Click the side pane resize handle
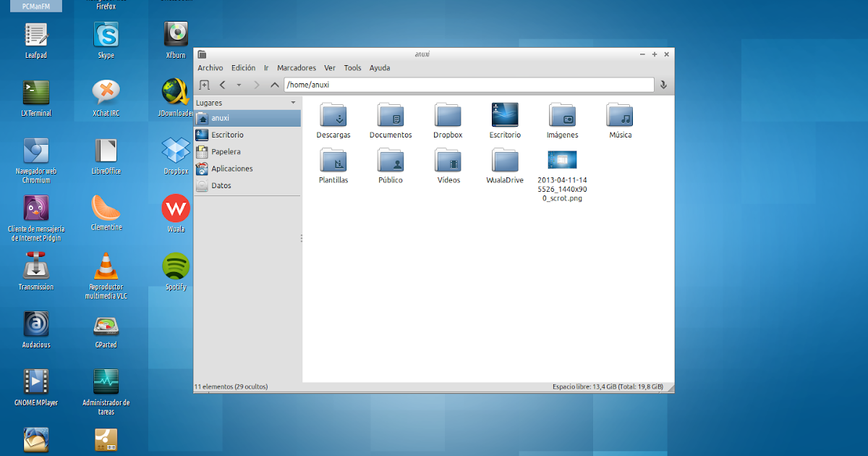This screenshot has width=868, height=456. tap(302, 238)
